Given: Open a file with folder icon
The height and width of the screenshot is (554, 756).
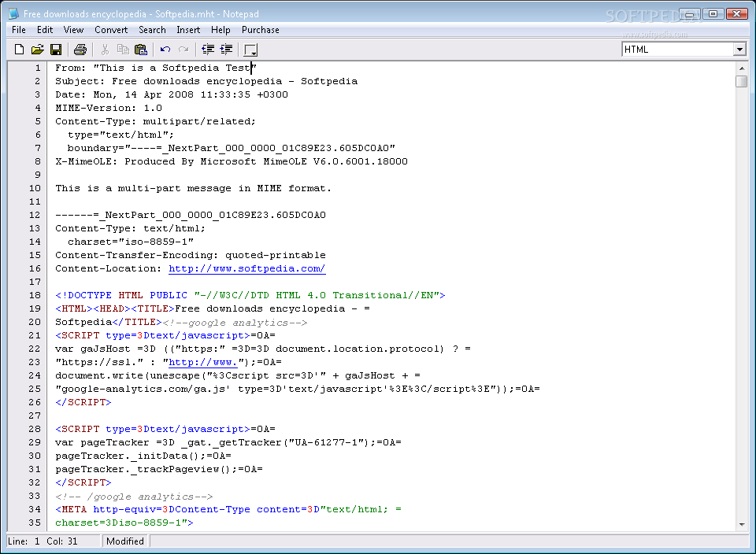Looking at the screenshot, I should pos(38,49).
